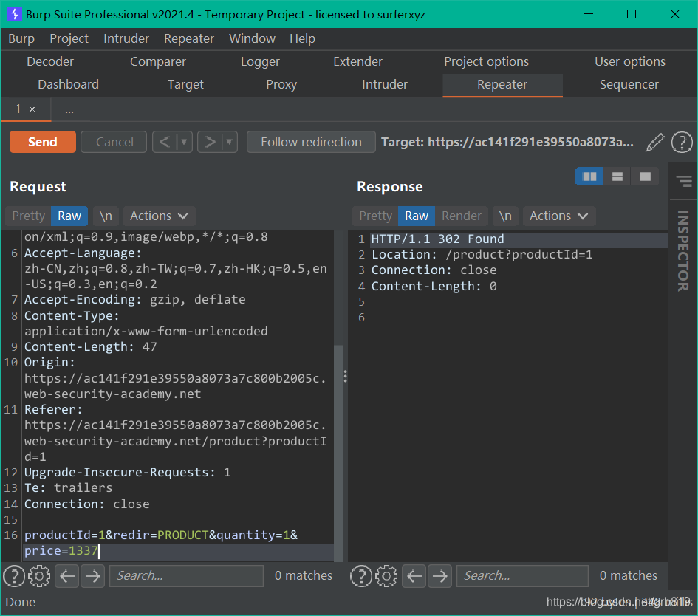Viewport: 698px width, 616px height.
Task: Switch to the Comparer tab
Action: pyautogui.click(x=158, y=61)
